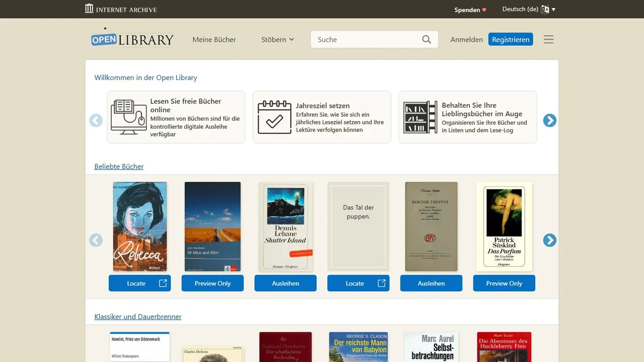Click next arrow in Beliebte Bücher carousel
644x362 pixels.
(549, 240)
